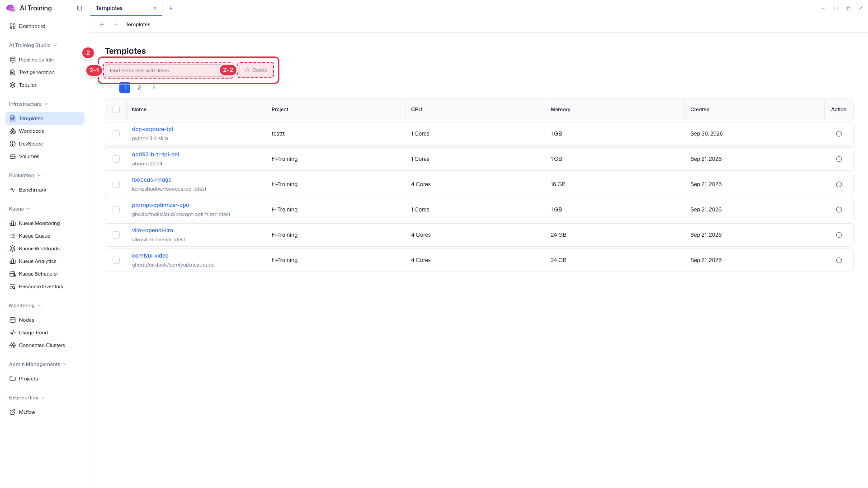
Task: Collapse the Monitoring section
Action: (25, 305)
